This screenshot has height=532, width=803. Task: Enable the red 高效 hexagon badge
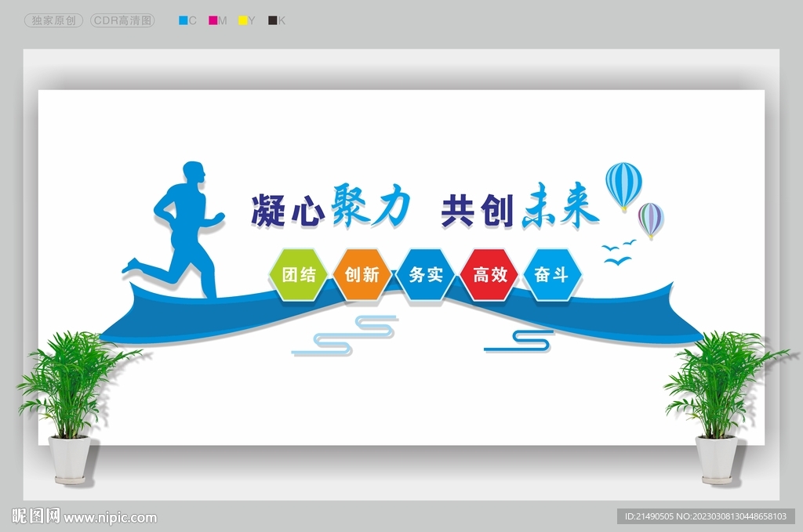489,275
